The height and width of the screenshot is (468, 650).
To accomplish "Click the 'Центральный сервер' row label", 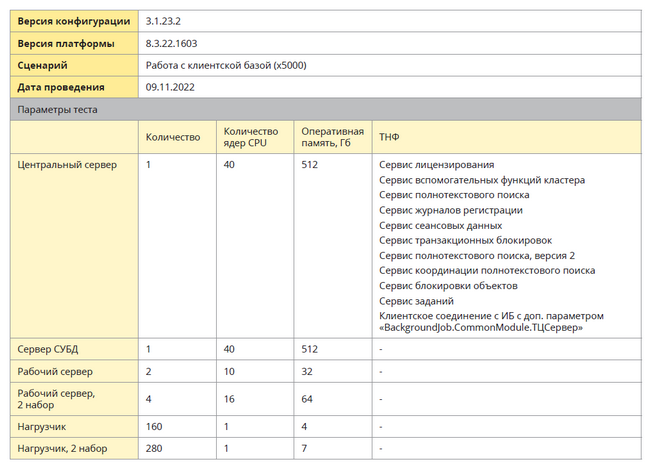I will point(67,165).
